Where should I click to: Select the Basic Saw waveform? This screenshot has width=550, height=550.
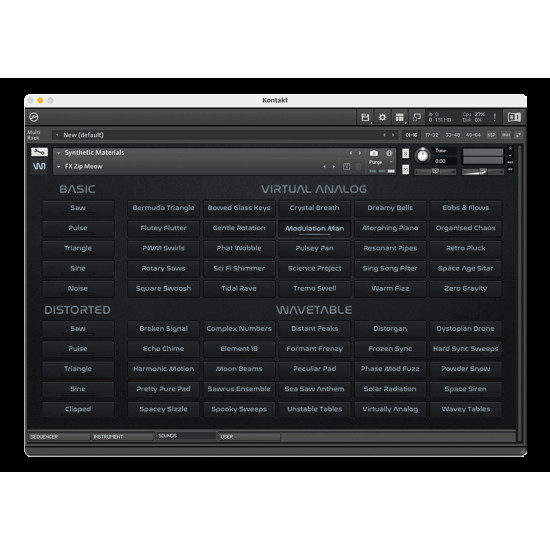tap(78, 208)
